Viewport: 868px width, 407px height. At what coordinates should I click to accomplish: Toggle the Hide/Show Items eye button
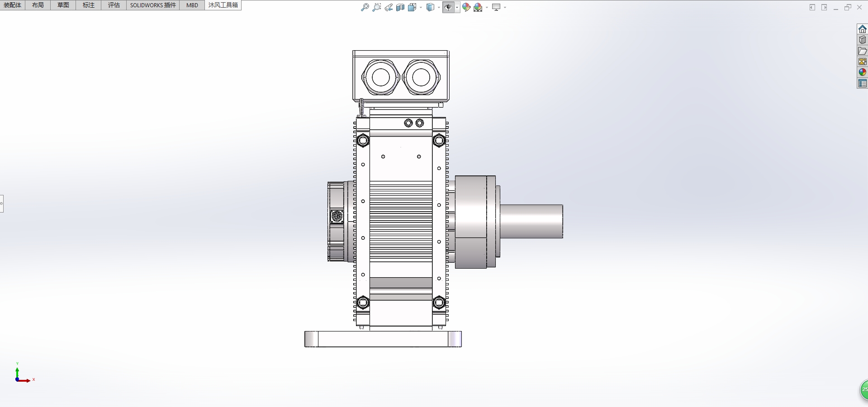pos(448,7)
